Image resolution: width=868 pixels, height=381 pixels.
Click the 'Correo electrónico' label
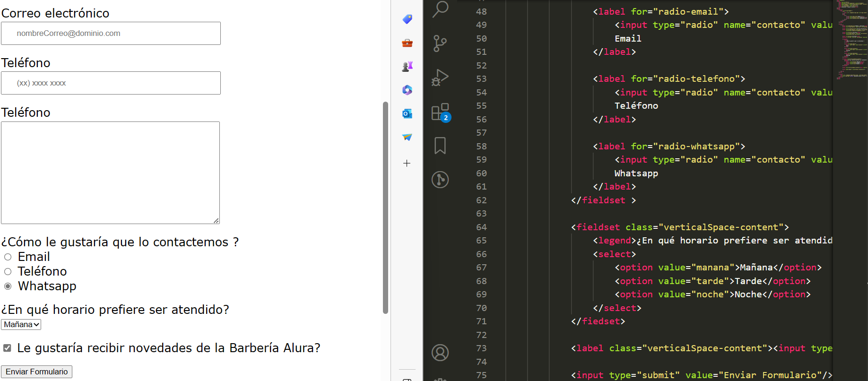(x=55, y=13)
